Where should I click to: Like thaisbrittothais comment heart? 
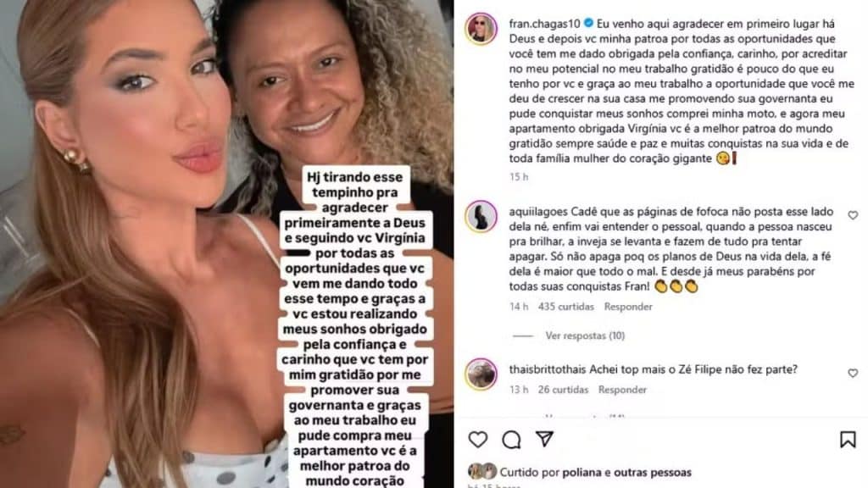coord(853,374)
